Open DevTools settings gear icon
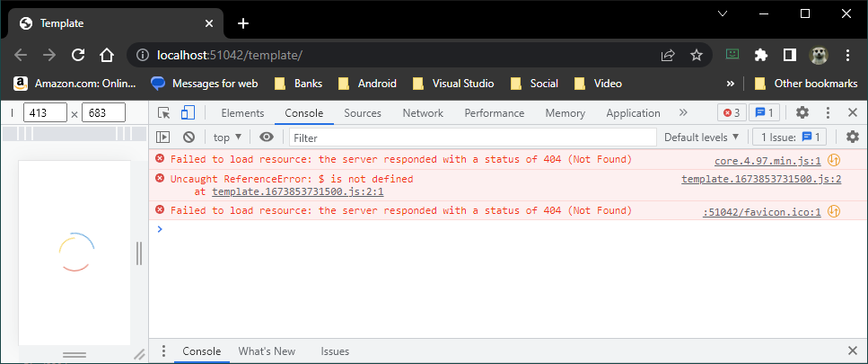The height and width of the screenshot is (364, 868). [x=802, y=113]
